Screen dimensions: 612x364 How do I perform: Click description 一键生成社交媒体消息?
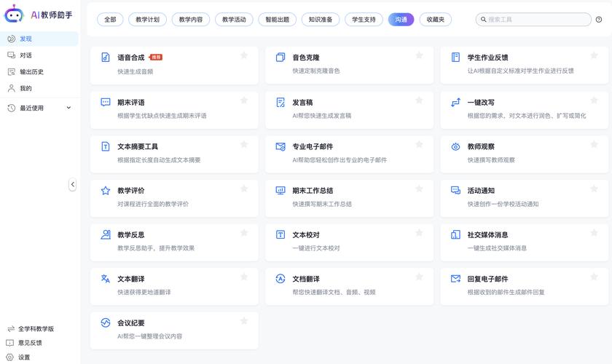tap(497, 248)
